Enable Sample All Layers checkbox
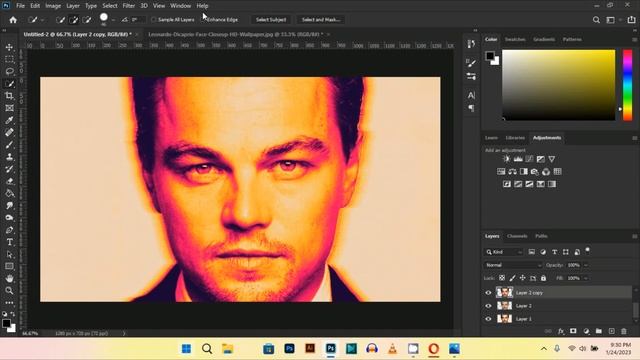The image size is (640, 360). click(x=154, y=20)
